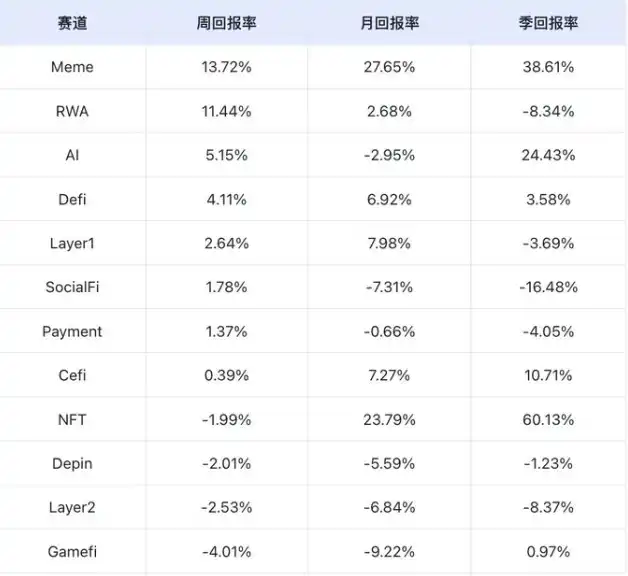Select the Depin track cell

[72, 463]
